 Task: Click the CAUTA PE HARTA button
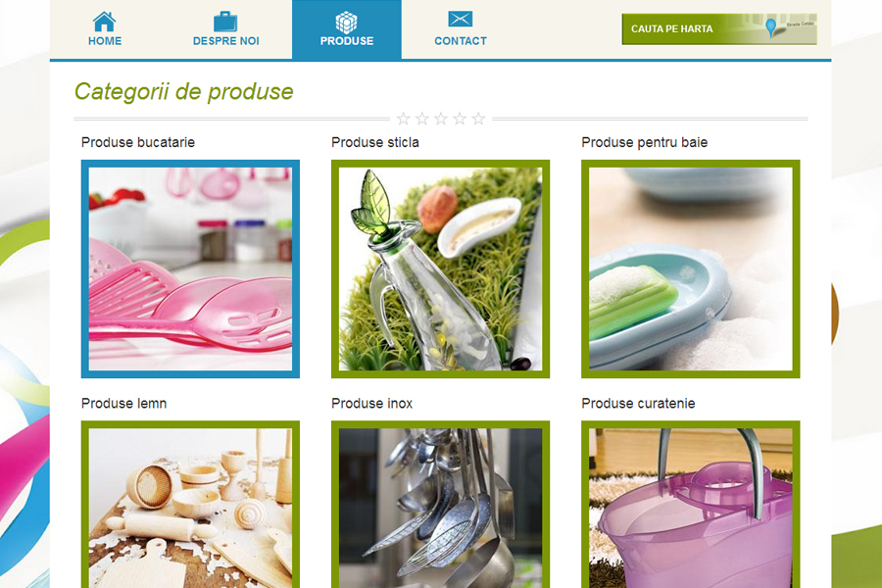(x=719, y=28)
